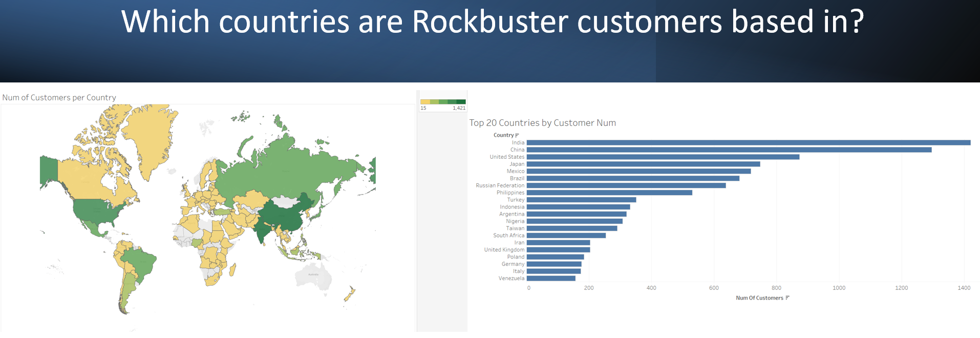Click the axis tick label '1000'

tap(839, 288)
